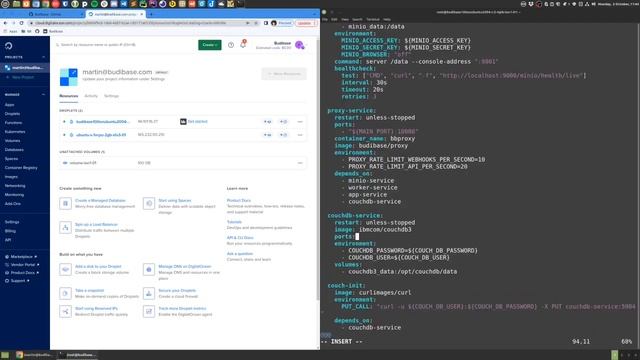Open Support external link in sidebar
Viewport: 640px width, 360px height.
pos(18,281)
